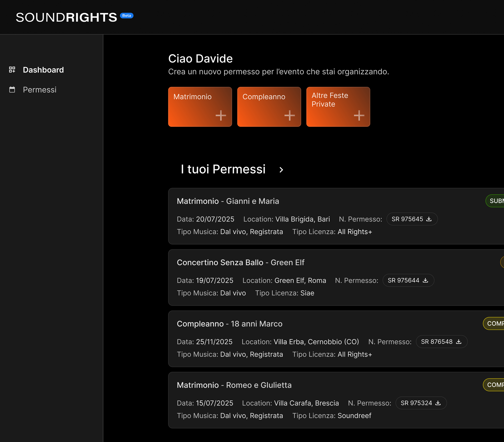Open the Dashboard menu item

(43, 70)
